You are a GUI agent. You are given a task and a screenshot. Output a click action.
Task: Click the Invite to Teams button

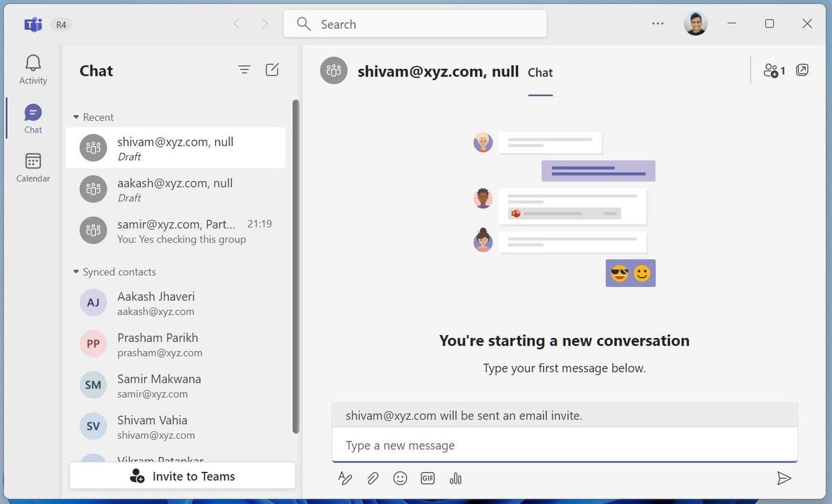[x=182, y=476]
